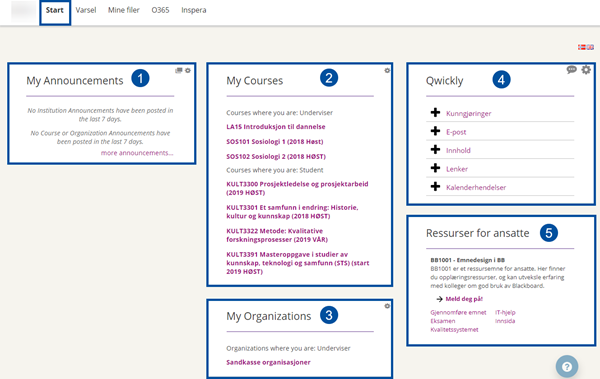Go to the O365 tab

pos(160,10)
